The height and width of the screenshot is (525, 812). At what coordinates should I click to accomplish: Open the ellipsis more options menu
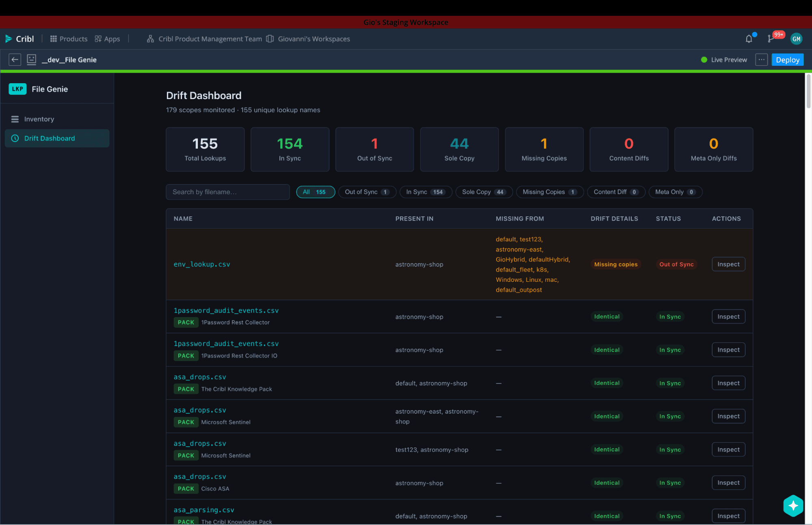761,60
